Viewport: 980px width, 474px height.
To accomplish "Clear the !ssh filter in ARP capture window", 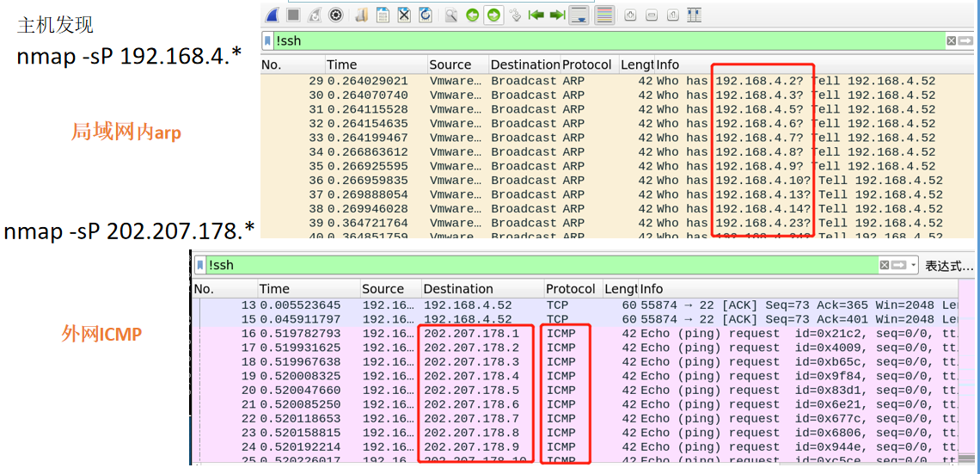I will coord(951,40).
